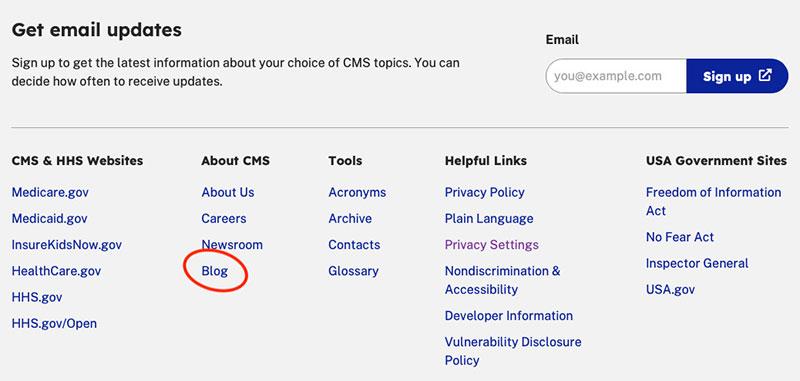
Task: Open Freedom of Information Act link
Action: [713, 201]
